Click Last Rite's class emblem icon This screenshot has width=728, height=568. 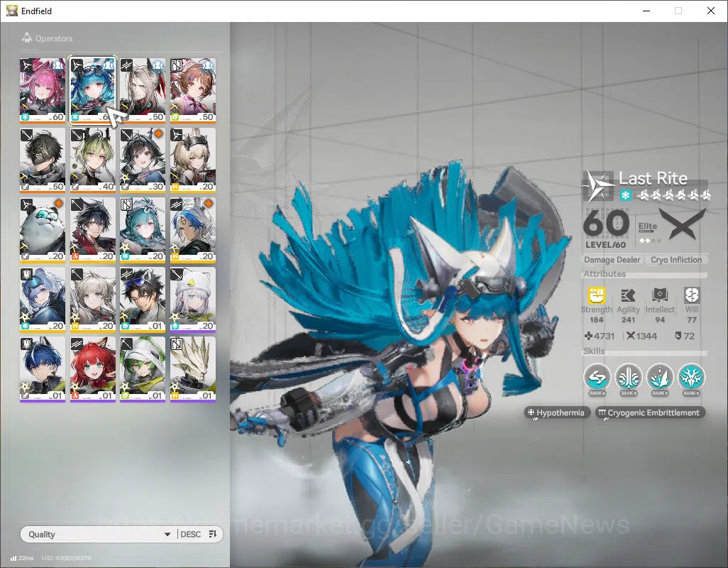click(598, 185)
